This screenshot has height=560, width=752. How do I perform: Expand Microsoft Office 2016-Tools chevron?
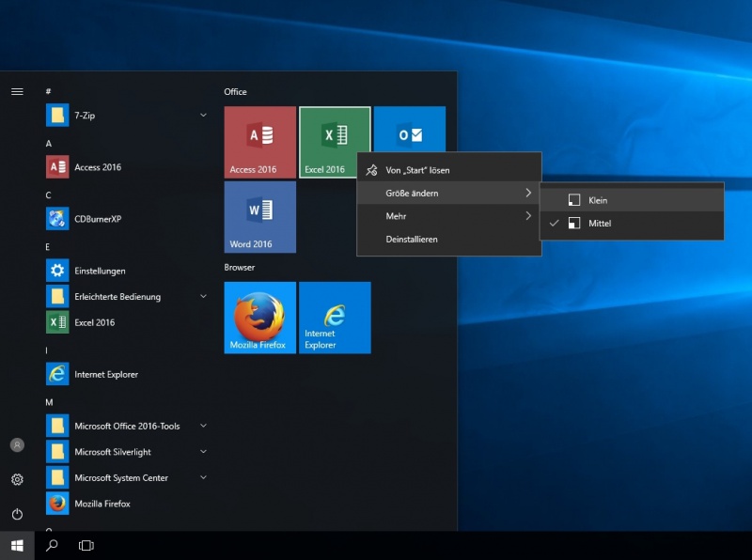(x=203, y=426)
